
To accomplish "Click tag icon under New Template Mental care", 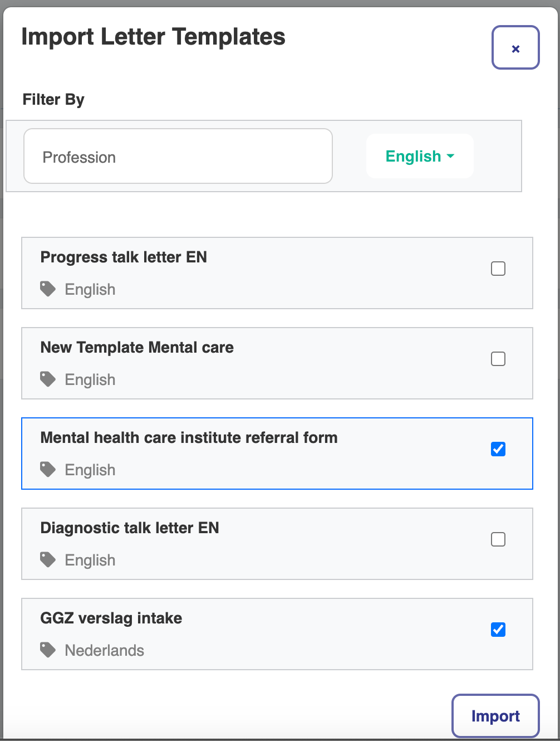I will (x=48, y=379).
